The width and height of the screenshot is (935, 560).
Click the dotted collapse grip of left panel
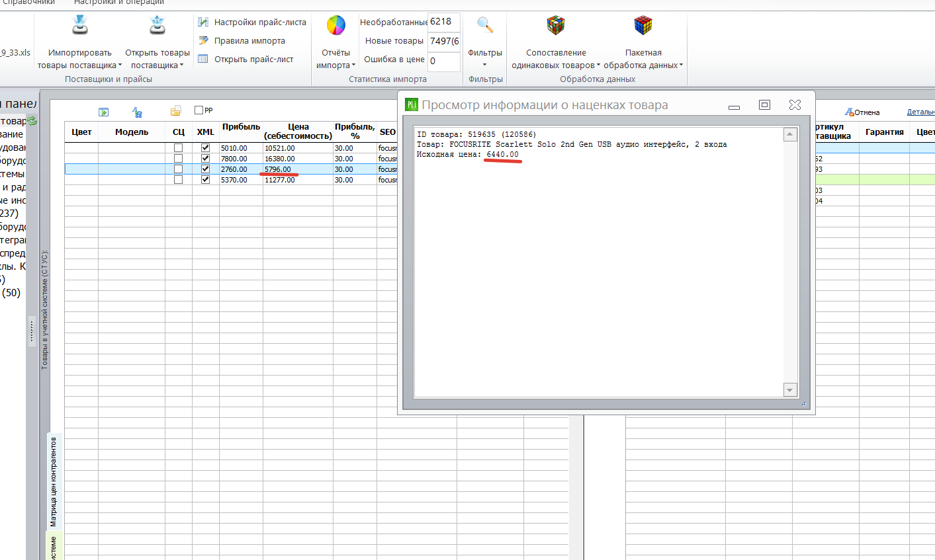pyautogui.click(x=31, y=331)
